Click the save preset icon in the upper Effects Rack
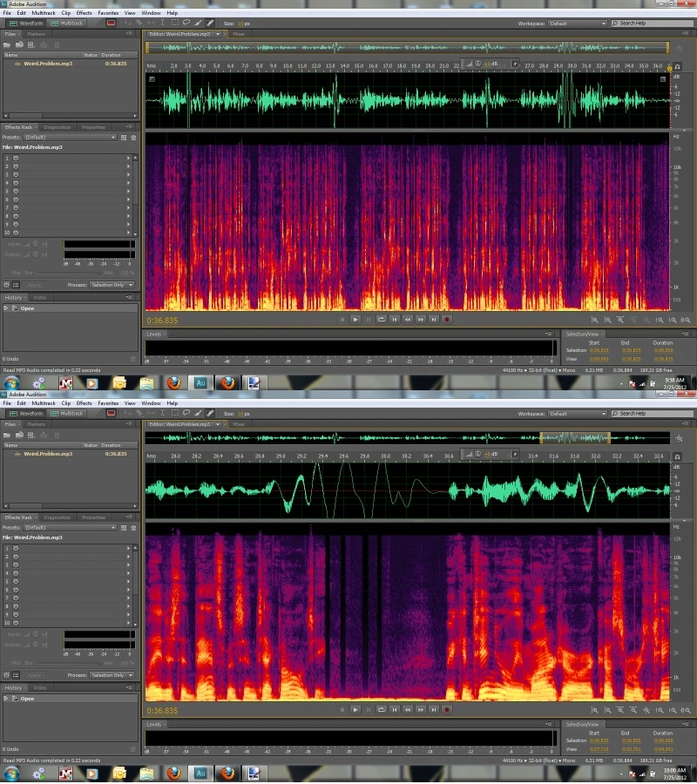697x784 pixels. (124, 138)
